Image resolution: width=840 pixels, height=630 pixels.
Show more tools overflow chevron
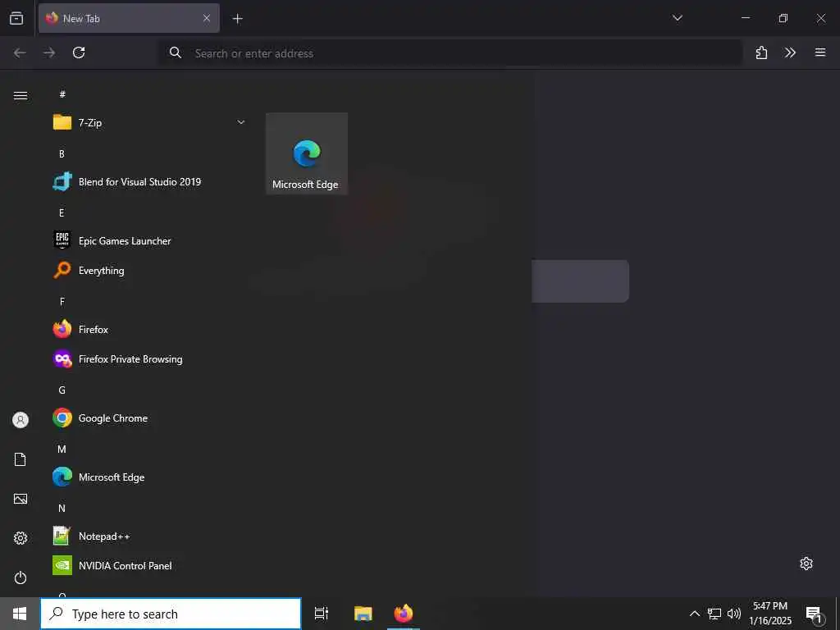coord(790,52)
